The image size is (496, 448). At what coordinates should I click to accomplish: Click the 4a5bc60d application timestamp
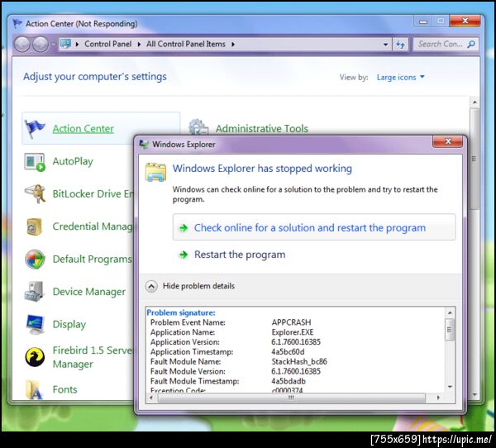click(x=288, y=352)
